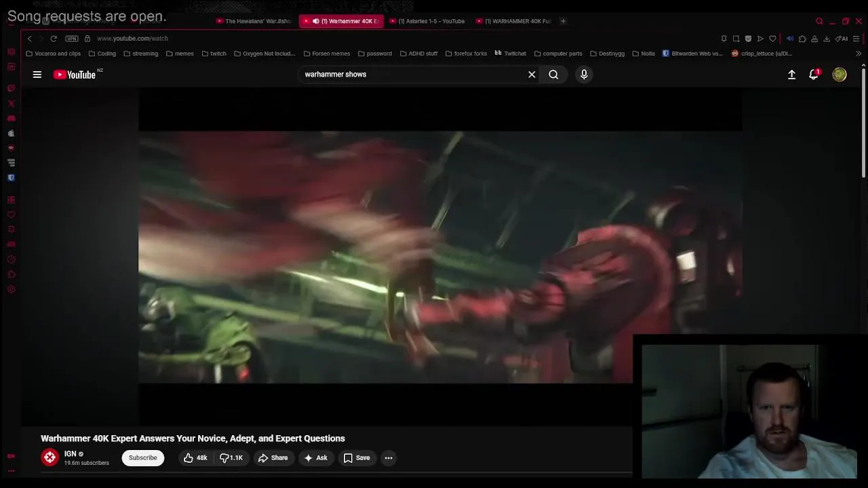This screenshot has height=488, width=868.
Task: Save the video to a playlist
Action: [357, 457]
